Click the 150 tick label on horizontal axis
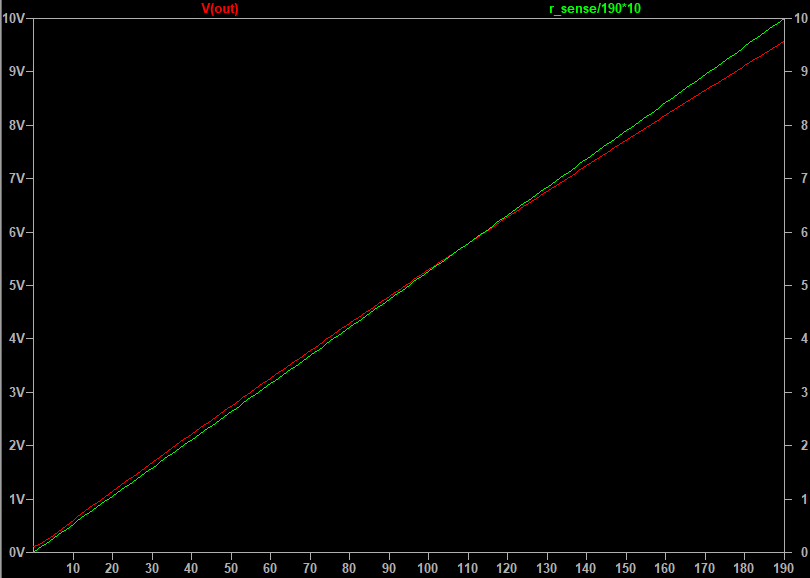 626,569
